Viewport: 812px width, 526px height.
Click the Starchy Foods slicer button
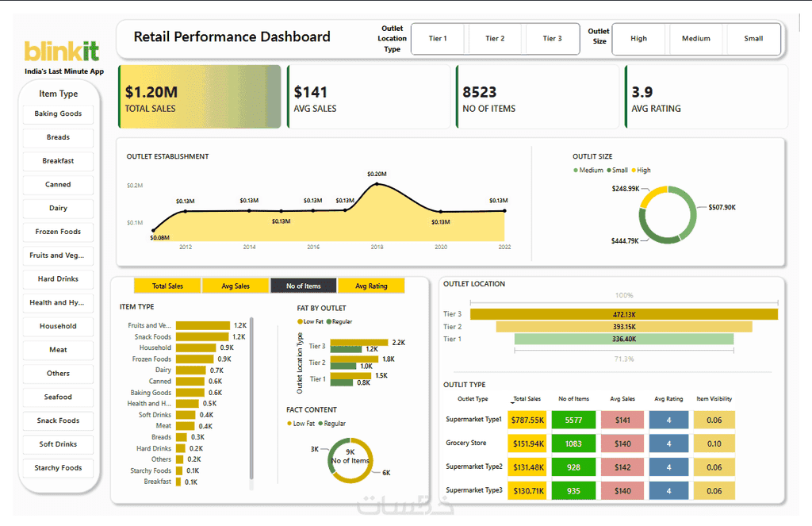tap(58, 467)
